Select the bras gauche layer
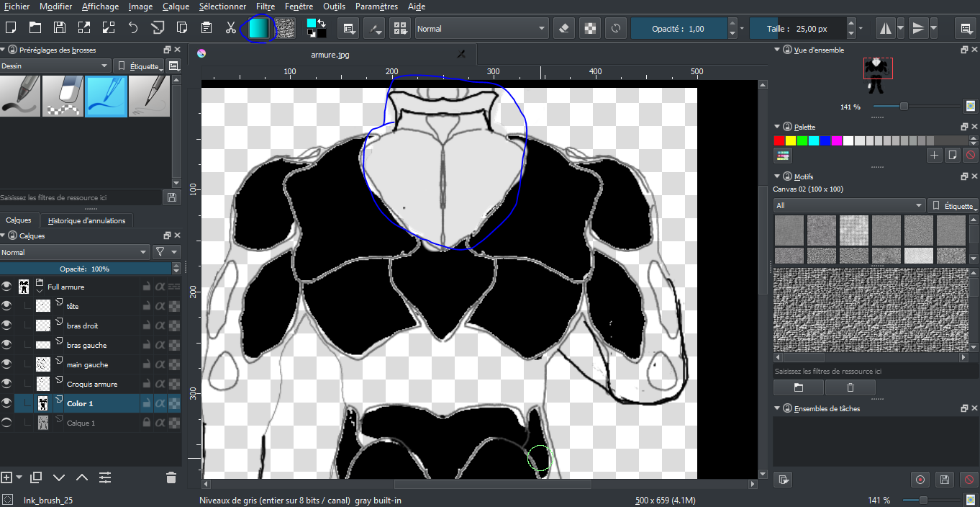Screen dimensions: 980x507 (x=86, y=345)
